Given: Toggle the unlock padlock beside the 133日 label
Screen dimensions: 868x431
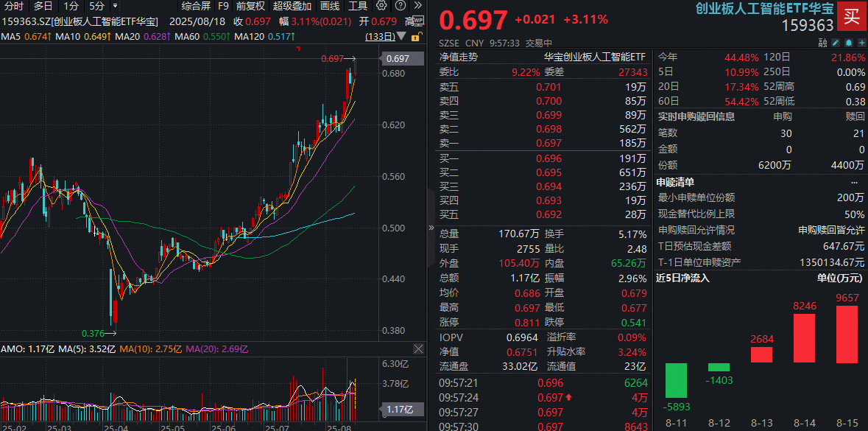Looking at the screenshot, I should pyautogui.click(x=416, y=37).
